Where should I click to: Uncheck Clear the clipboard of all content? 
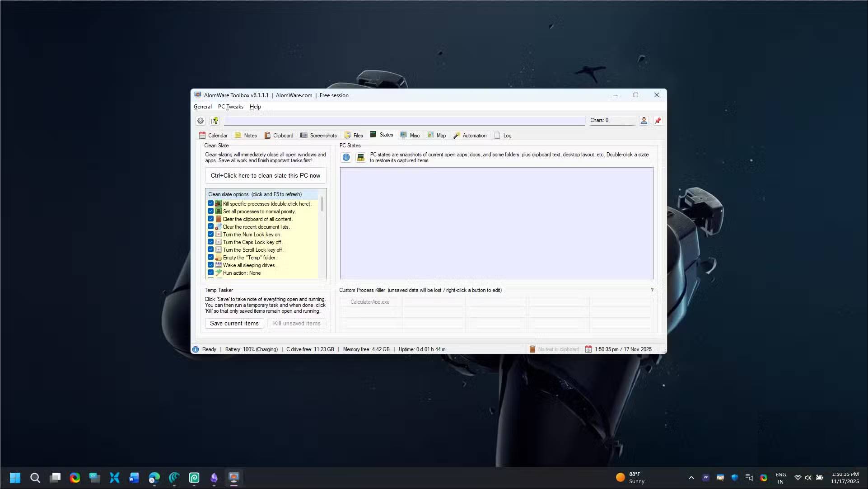pos(210,219)
